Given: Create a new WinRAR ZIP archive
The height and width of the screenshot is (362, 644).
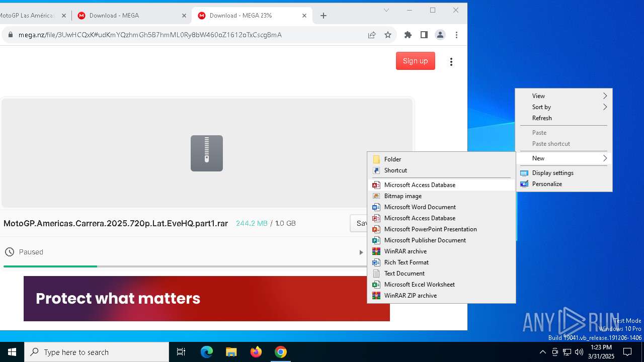Looking at the screenshot, I should pos(441,296).
